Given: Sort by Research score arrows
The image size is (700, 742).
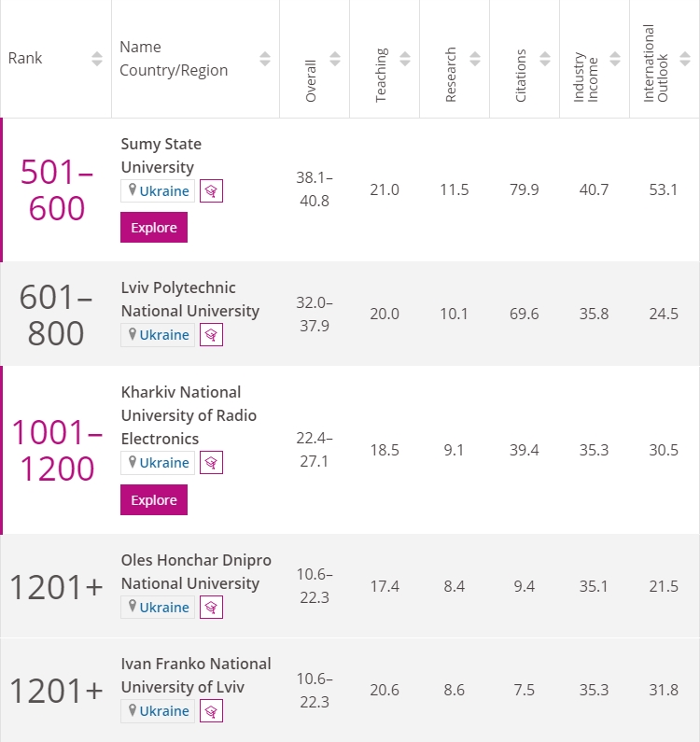Looking at the screenshot, I should (475, 59).
